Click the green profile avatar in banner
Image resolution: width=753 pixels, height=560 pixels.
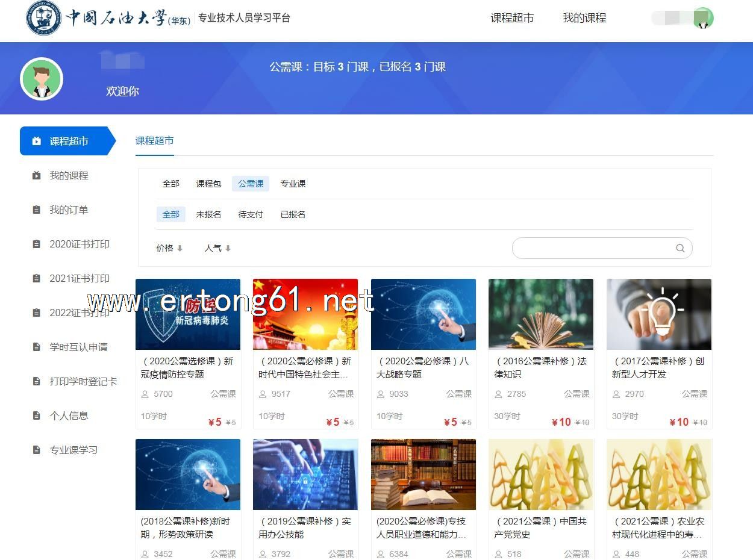point(42,79)
